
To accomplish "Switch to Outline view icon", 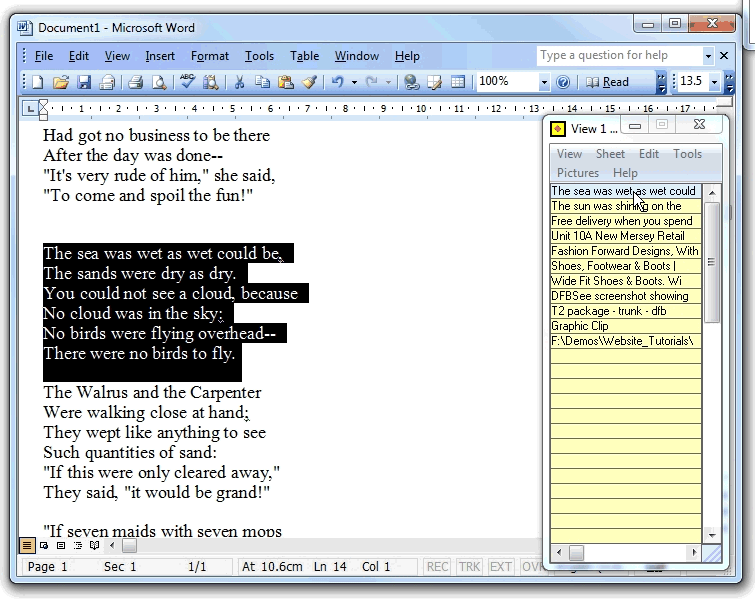I will pyautogui.click(x=78, y=546).
